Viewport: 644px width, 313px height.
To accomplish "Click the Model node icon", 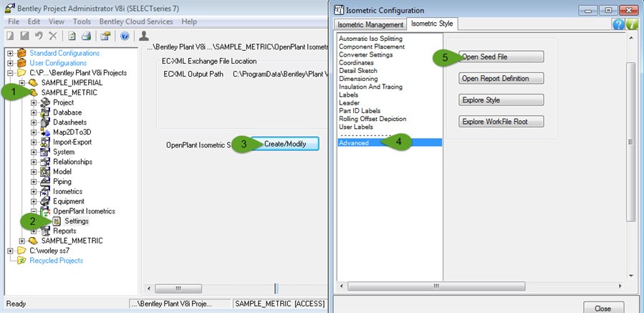I will click(45, 171).
